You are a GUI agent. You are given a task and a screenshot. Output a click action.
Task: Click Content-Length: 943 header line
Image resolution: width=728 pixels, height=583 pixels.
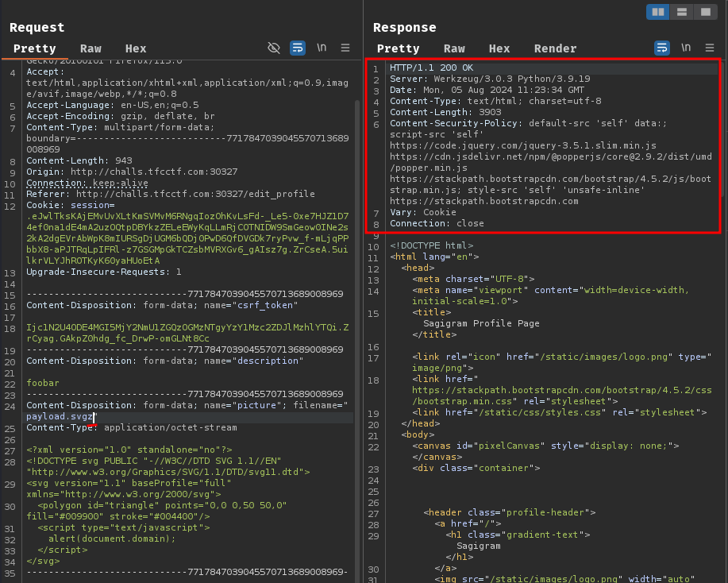click(x=79, y=160)
